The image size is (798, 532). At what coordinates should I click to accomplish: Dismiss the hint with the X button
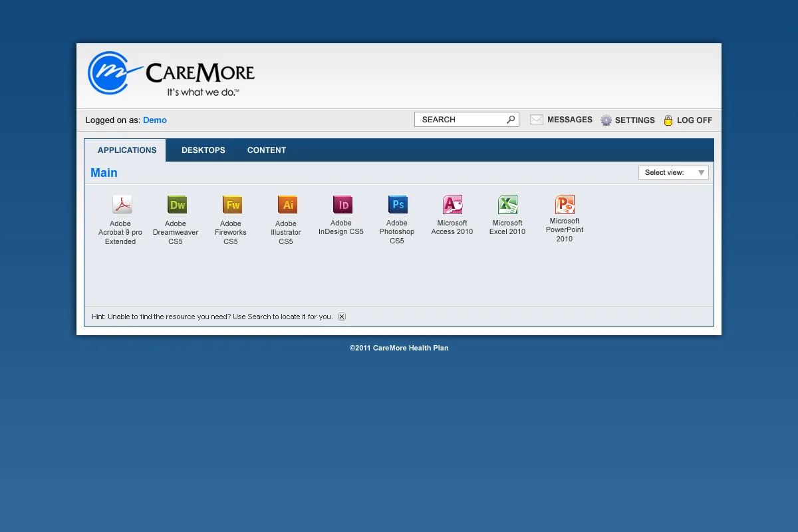tap(342, 317)
